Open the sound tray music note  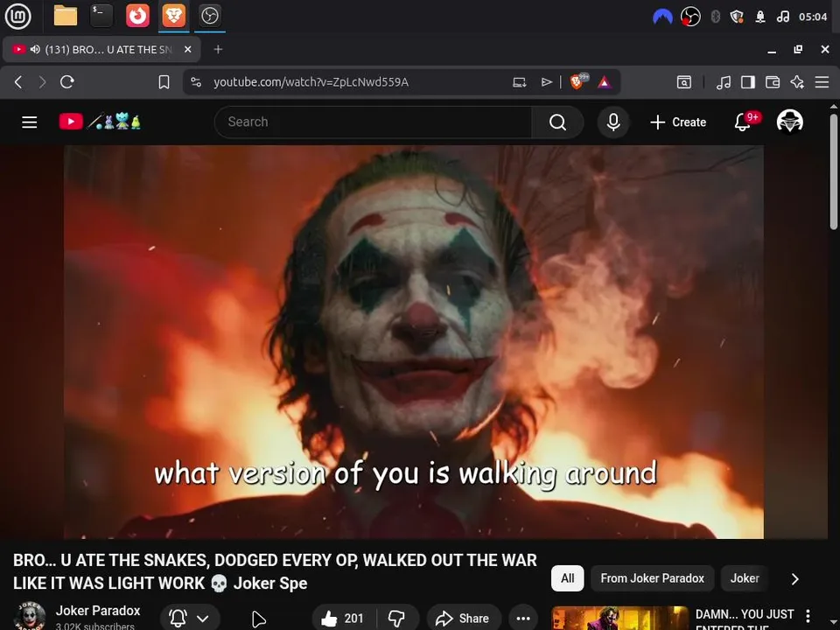(782, 17)
